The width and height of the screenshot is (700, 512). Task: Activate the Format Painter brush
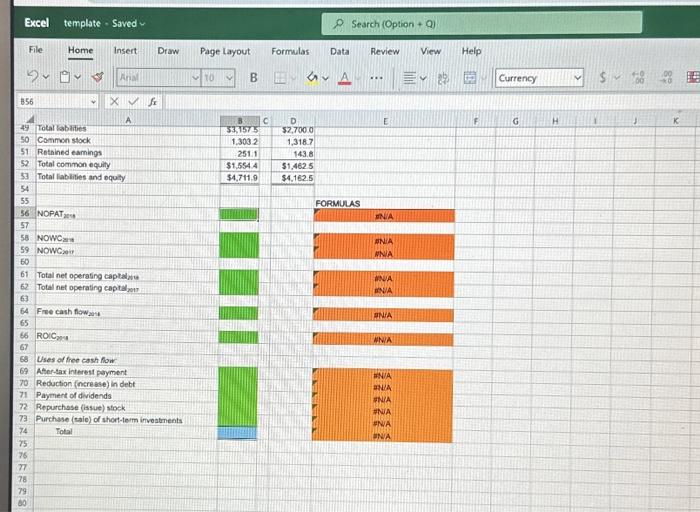[98, 77]
